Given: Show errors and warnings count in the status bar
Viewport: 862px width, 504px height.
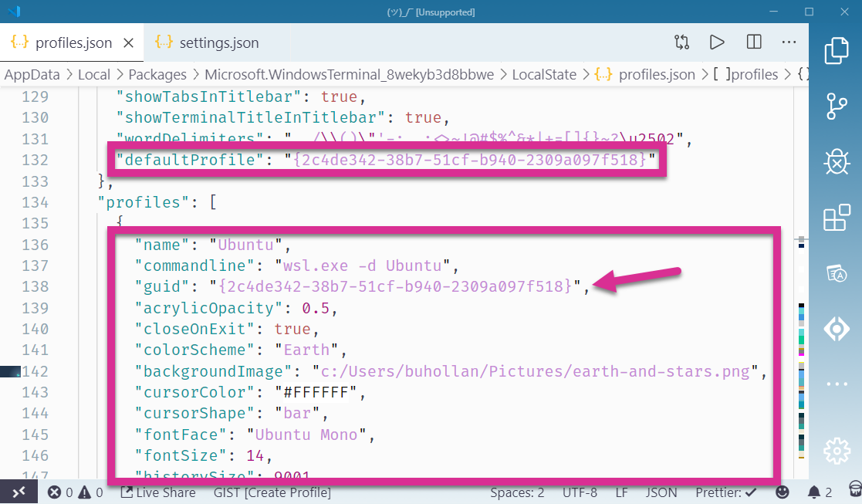Looking at the screenshot, I should point(76,492).
